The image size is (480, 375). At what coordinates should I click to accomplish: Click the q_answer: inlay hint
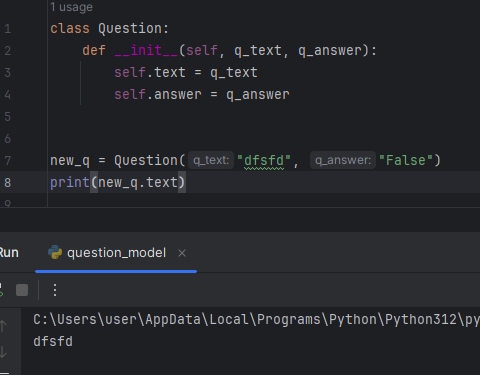pyautogui.click(x=343, y=160)
